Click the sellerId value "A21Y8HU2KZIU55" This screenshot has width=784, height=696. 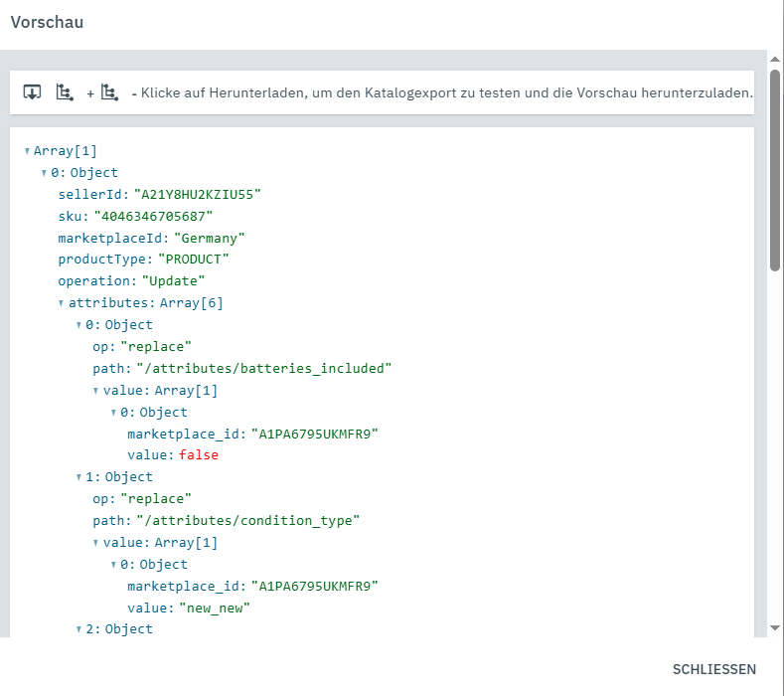coord(197,194)
